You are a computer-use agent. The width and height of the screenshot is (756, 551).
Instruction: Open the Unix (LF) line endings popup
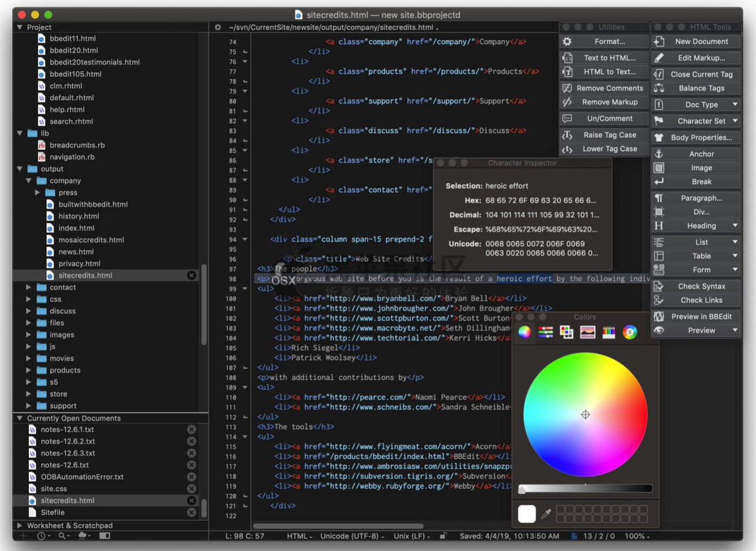(411, 536)
